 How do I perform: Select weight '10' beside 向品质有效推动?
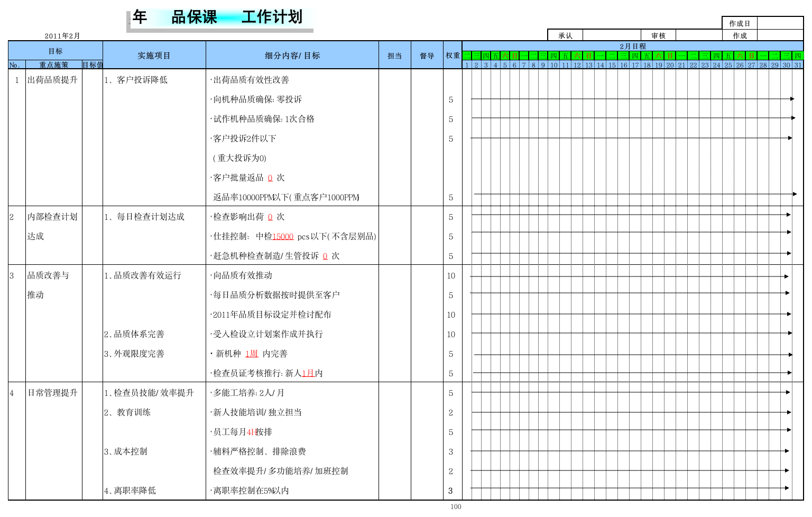451,275
